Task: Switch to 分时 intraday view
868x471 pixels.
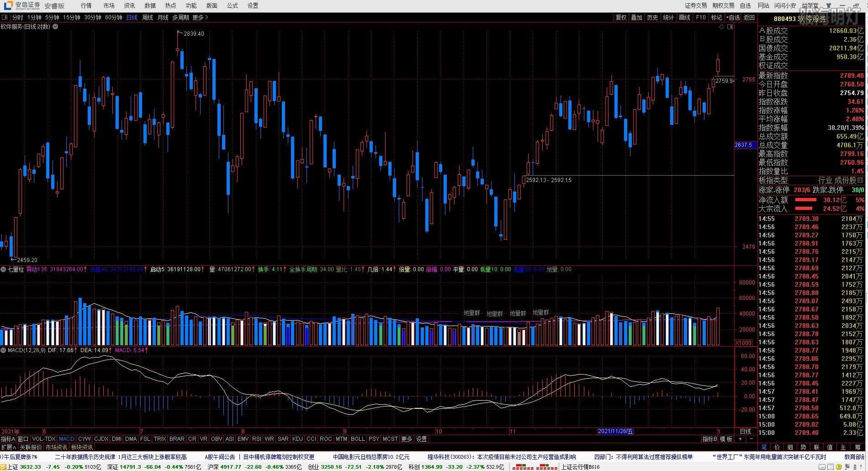Action: pos(17,17)
